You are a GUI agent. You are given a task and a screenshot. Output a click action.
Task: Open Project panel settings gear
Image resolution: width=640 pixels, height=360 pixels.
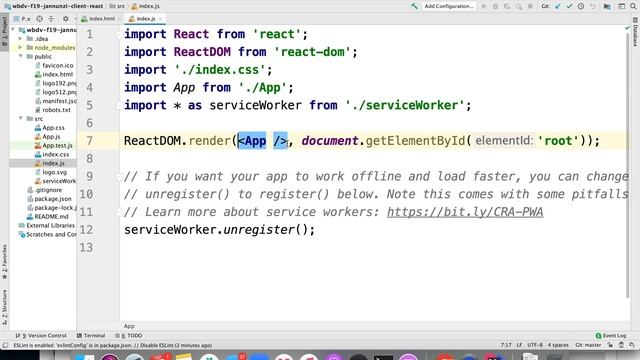[x=65, y=19]
